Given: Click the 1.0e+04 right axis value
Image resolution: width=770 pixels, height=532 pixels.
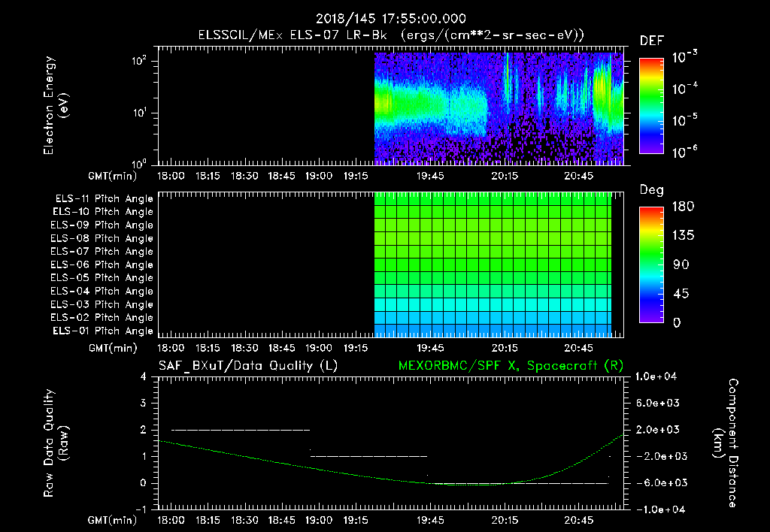Looking at the screenshot, I should [656, 376].
